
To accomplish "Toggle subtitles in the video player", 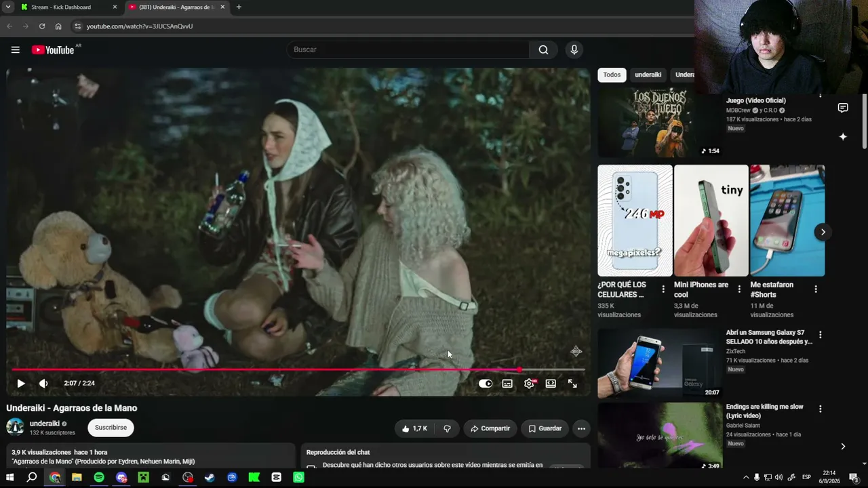I will 507,384.
